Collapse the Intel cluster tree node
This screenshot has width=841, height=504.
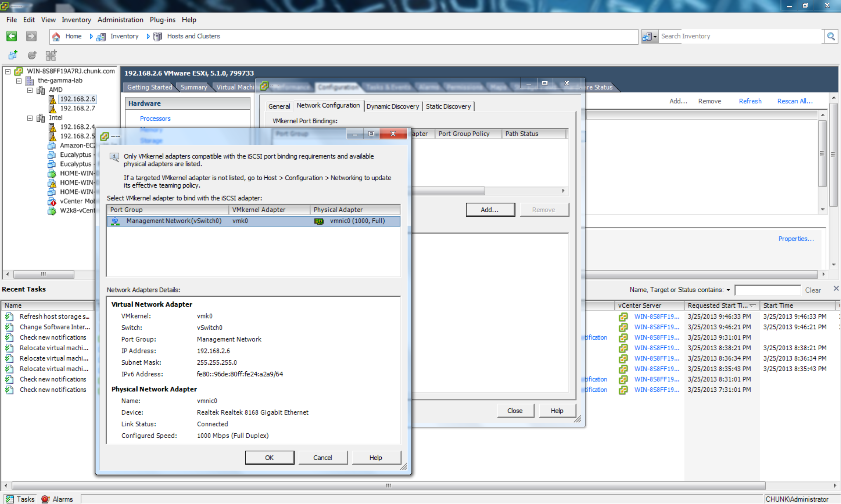pos(30,118)
